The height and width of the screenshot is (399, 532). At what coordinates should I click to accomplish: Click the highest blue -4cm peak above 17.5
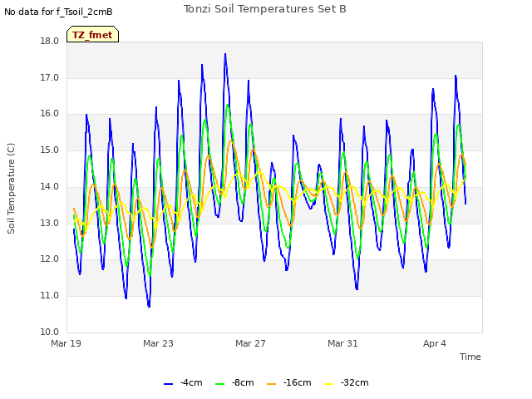[x=225, y=54]
